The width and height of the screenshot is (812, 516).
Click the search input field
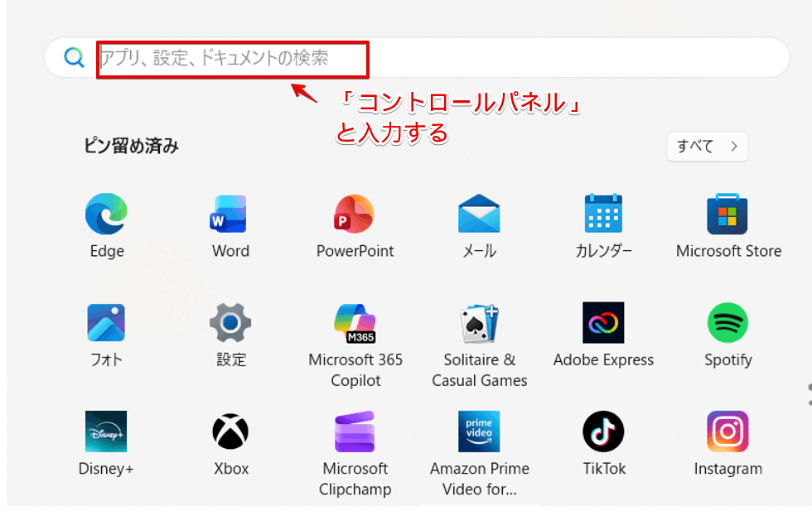coord(232,57)
